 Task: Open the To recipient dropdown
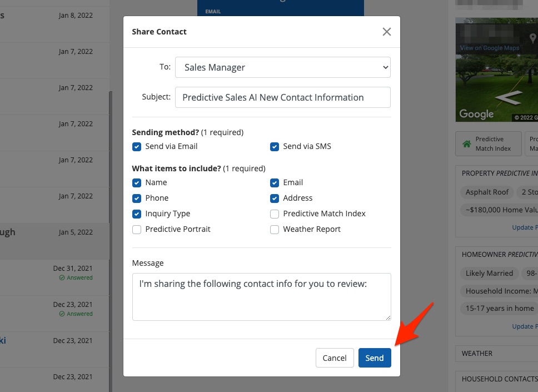(x=283, y=67)
